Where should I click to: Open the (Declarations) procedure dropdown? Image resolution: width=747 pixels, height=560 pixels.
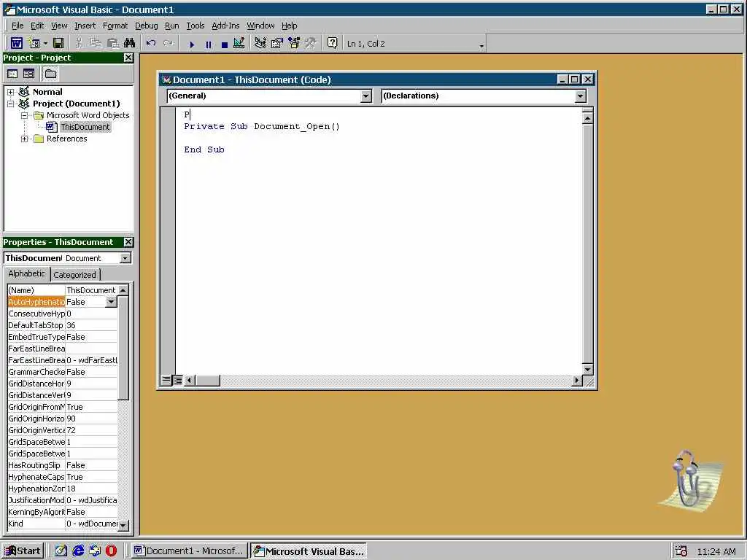(x=580, y=96)
